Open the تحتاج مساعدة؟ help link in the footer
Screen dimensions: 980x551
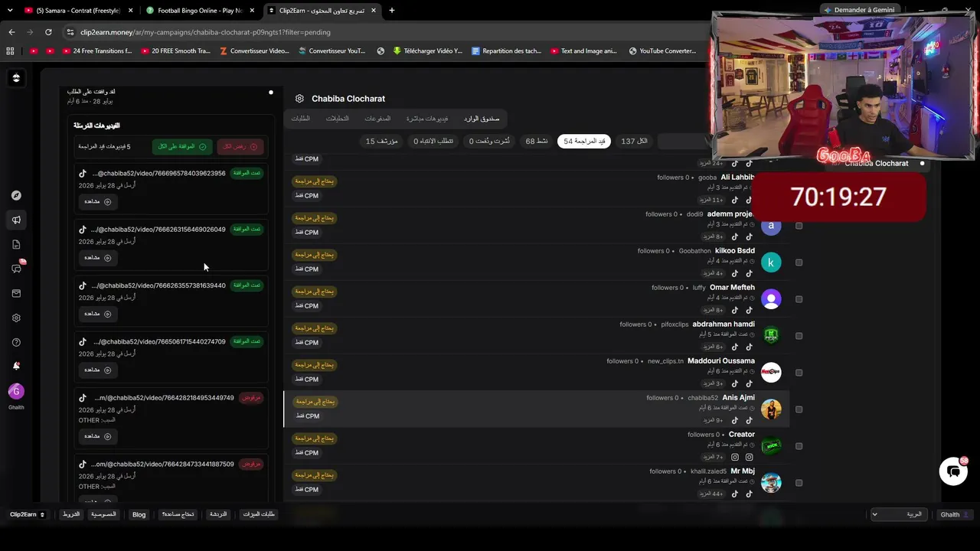pyautogui.click(x=178, y=514)
